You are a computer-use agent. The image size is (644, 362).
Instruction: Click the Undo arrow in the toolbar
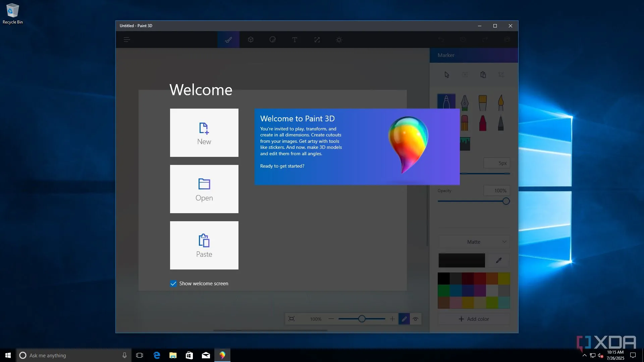(441, 40)
